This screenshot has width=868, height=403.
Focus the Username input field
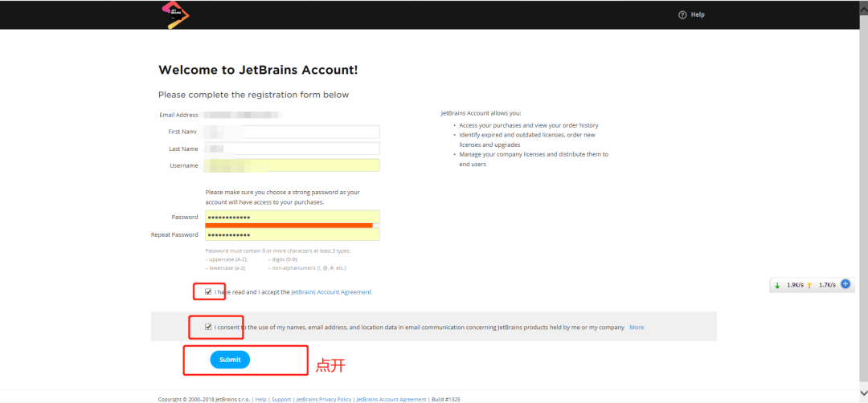[293, 165]
